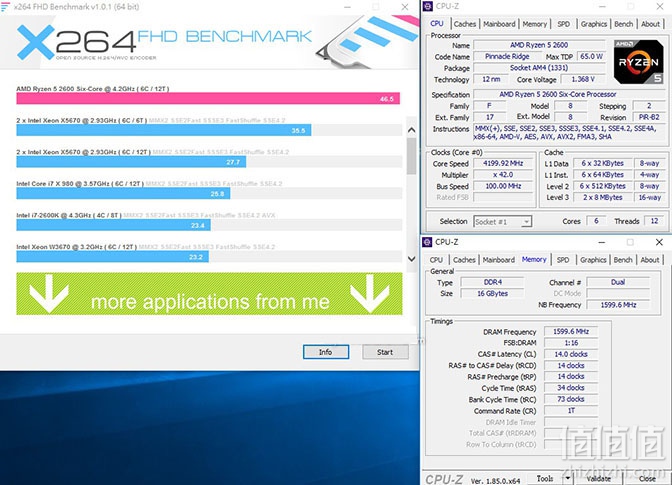Click the more applications from me banner

209,294
